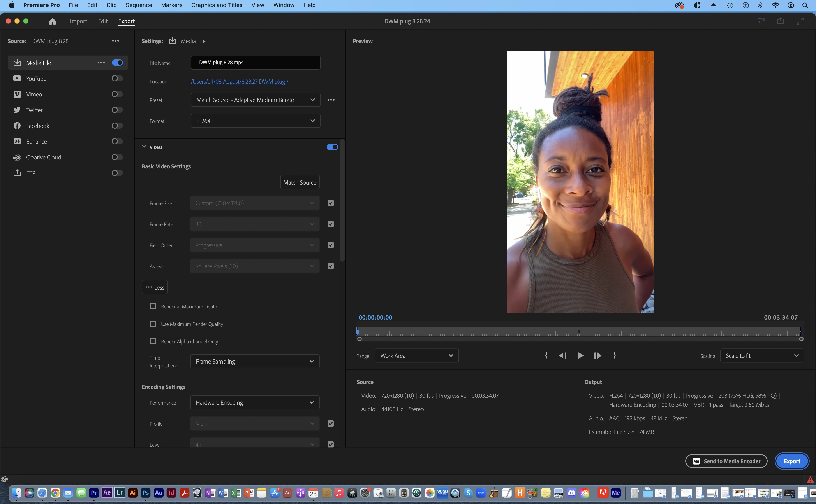
Task: Collapse the VIDEO section chevron
Action: [x=144, y=147]
